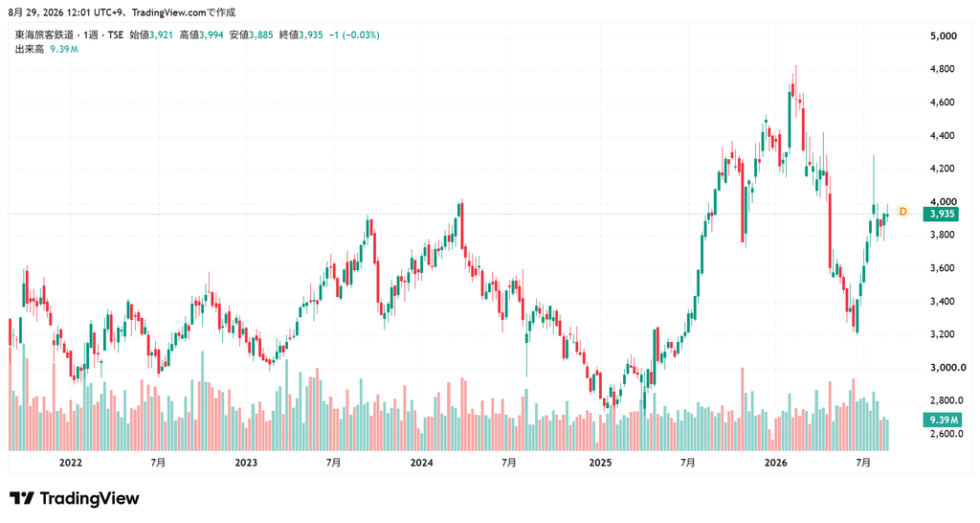Click the 4,800 price axis label
This screenshot has width=980, height=523.
[943, 69]
